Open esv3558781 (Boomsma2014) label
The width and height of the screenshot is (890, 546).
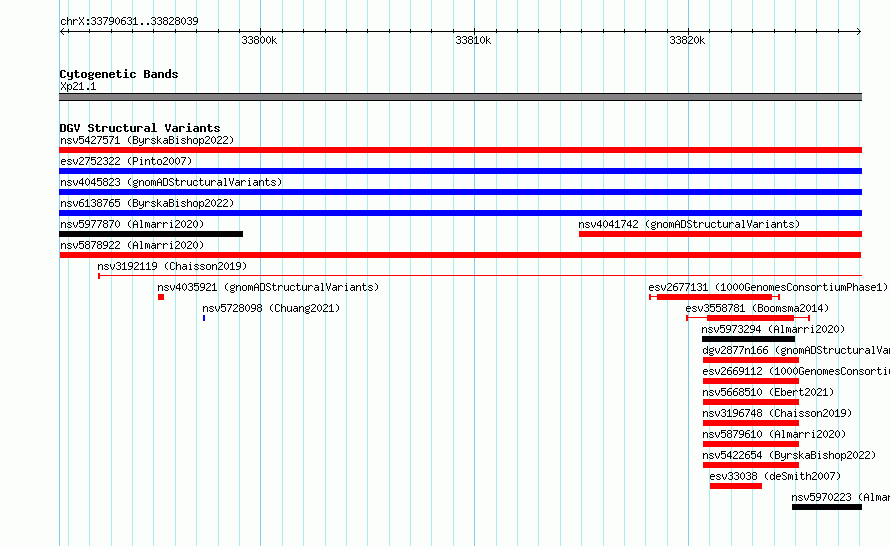(757, 308)
